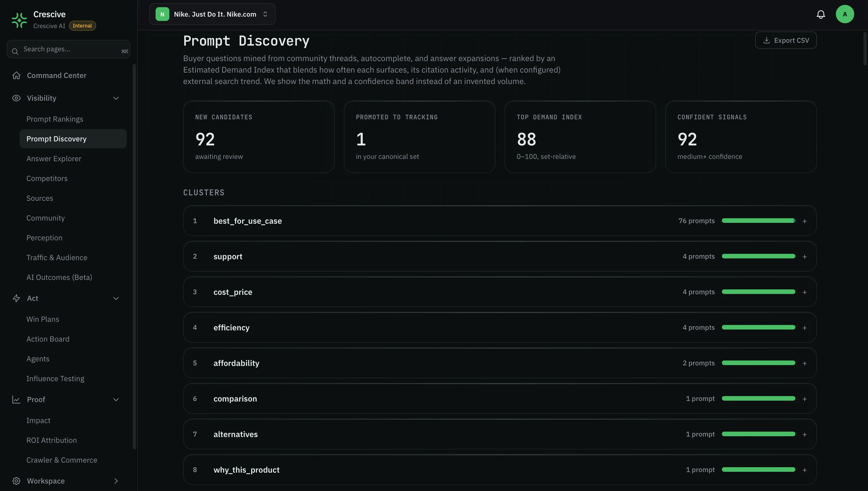
Task: Expand why_this_product cluster with plus icon
Action: click(x=805, y=470)
